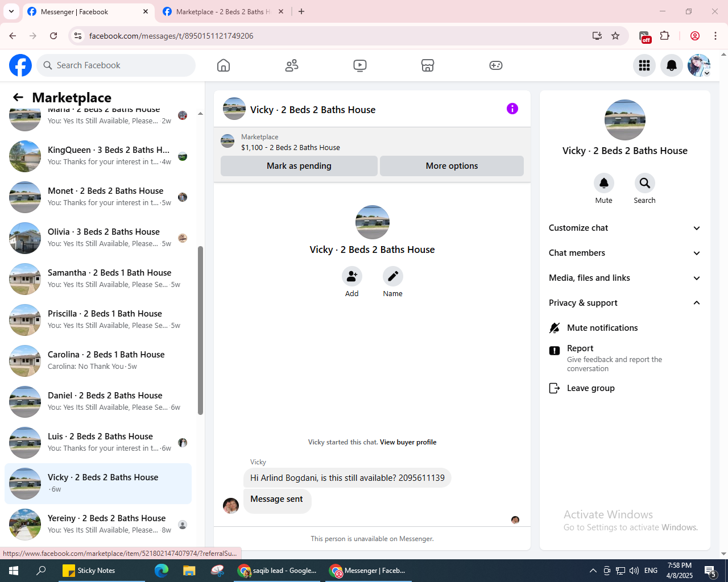Reload the page in browser
The image size is (728, 582).
pyautogui.click(x=53, y=36)
